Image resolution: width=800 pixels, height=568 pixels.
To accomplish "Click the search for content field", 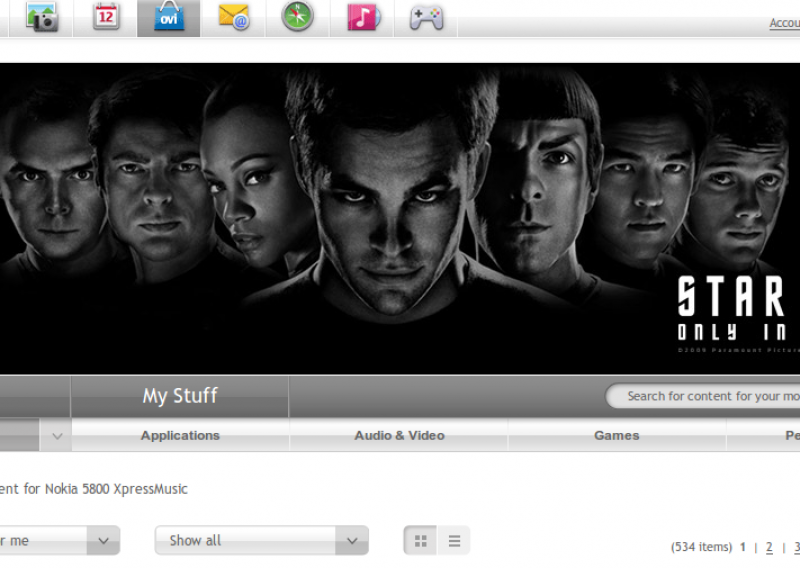I will point(703,396).
